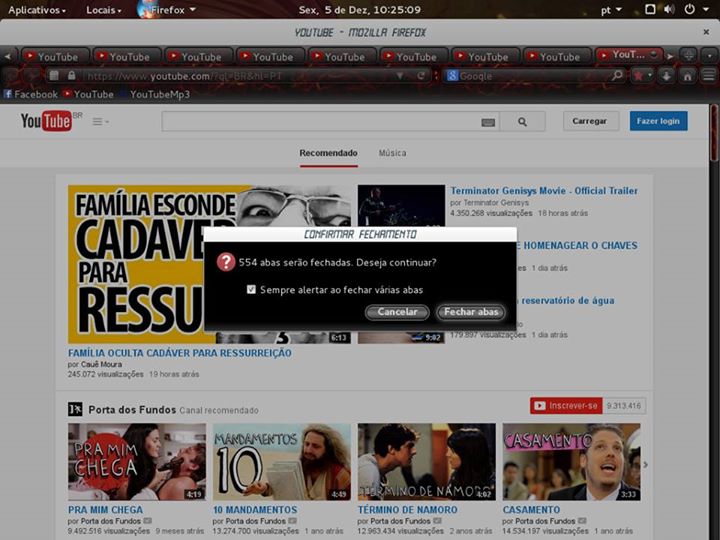Click the toolbar search magnifier icon
720x540 pixels.
[x=618, y=75]
